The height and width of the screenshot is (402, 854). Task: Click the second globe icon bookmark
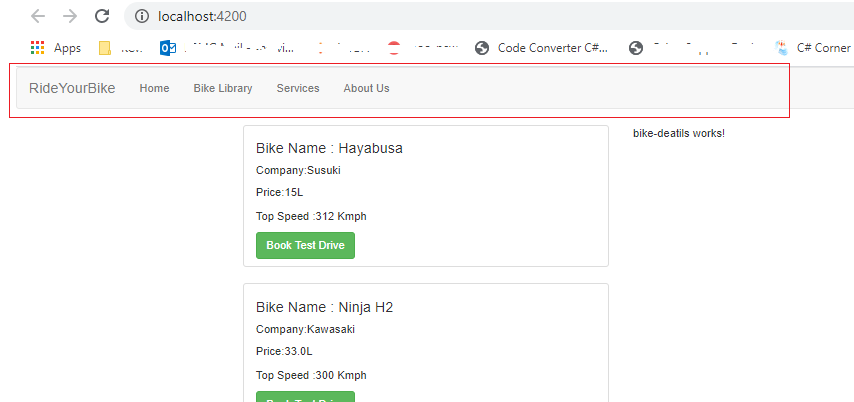[636, 48]
